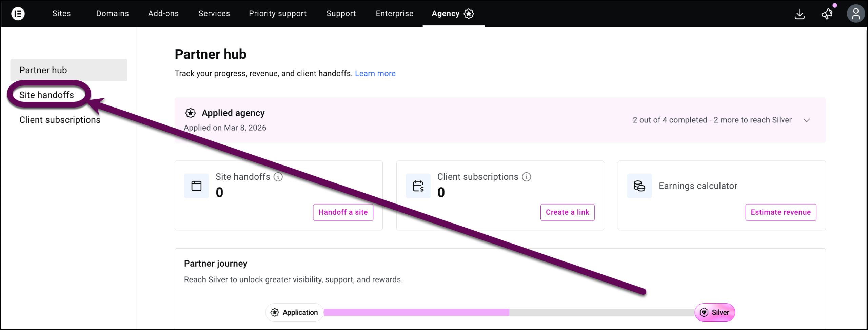Open the downloads icon in the top bar

800,14
